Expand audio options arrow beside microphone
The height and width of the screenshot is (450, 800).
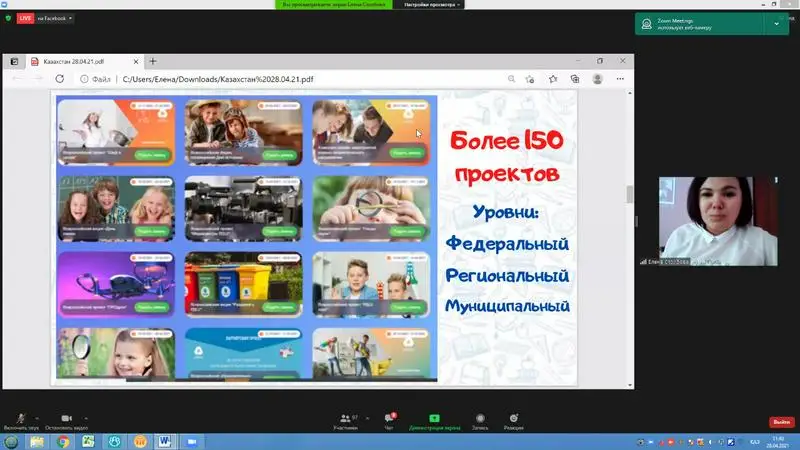click(x=38, y=416)
